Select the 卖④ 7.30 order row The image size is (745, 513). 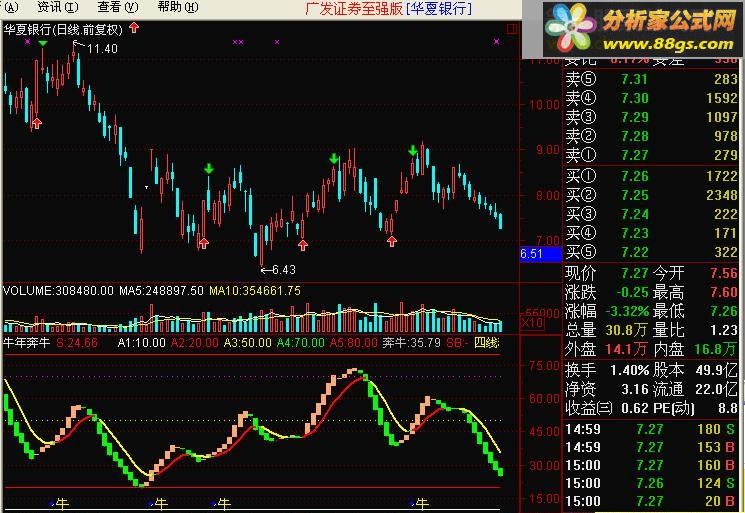[651, 98]
